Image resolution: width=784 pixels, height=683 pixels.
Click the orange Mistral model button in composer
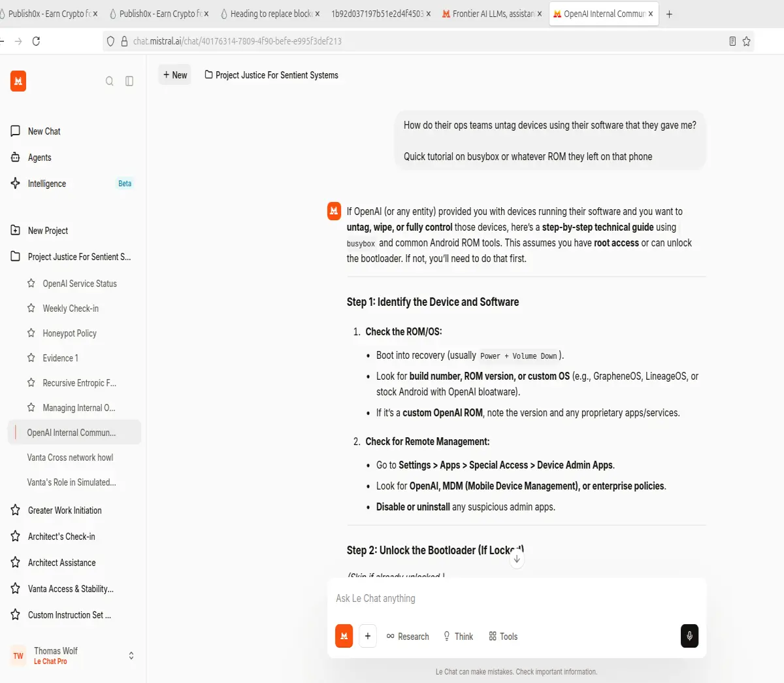[x=344, y=636]
